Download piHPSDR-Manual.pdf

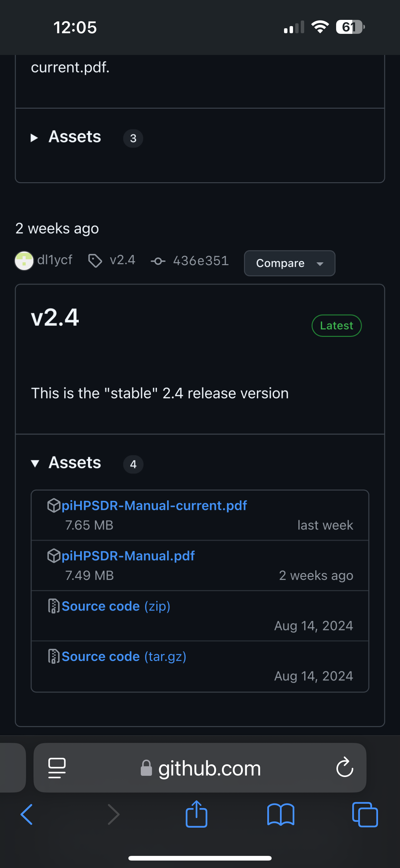click(128, 556)
